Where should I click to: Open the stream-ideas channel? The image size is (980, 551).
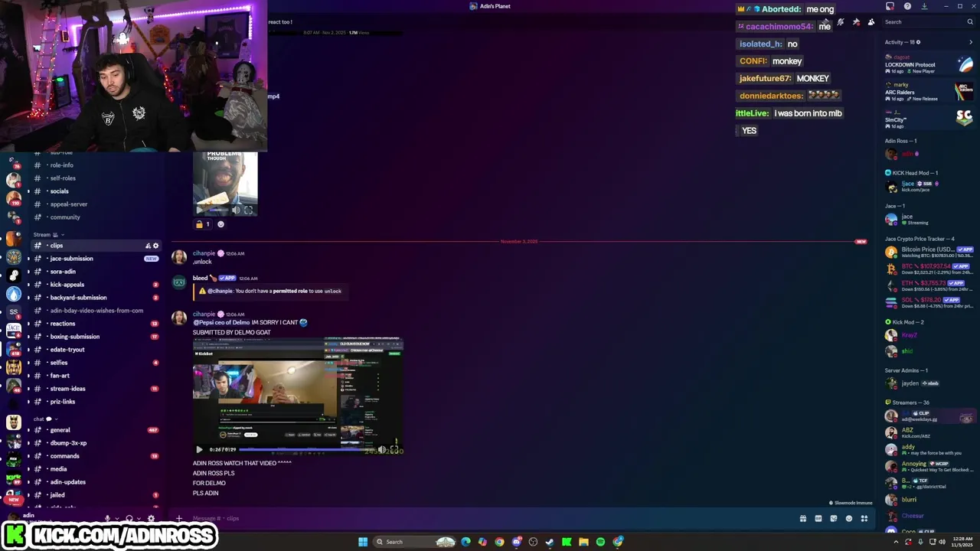pos(95,389)
